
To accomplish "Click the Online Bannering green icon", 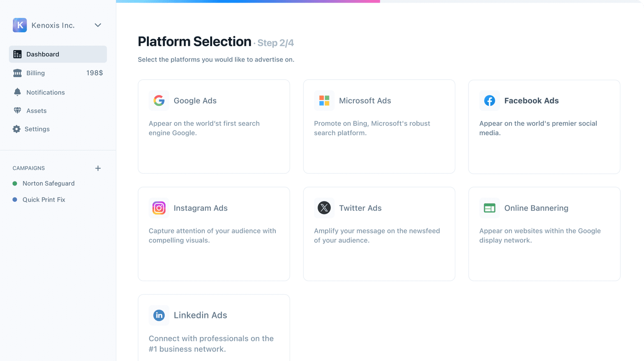I will (489, 208).
